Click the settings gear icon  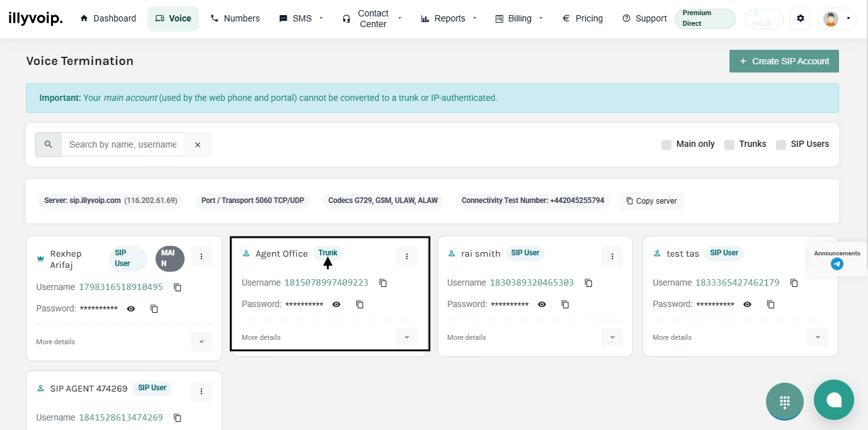(801, 19)
